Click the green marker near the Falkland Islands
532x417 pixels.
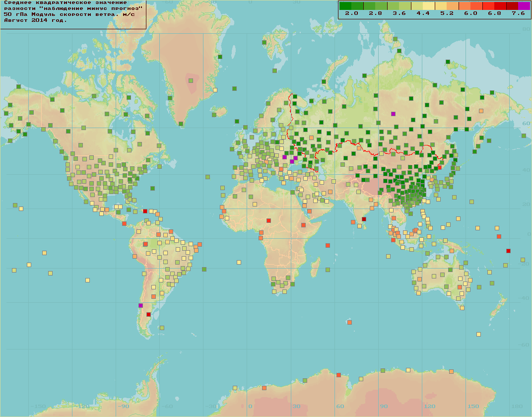click(x=162, y=328)
